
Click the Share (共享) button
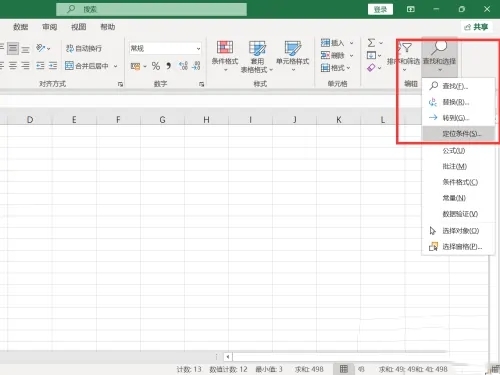(x=476, y=27)
